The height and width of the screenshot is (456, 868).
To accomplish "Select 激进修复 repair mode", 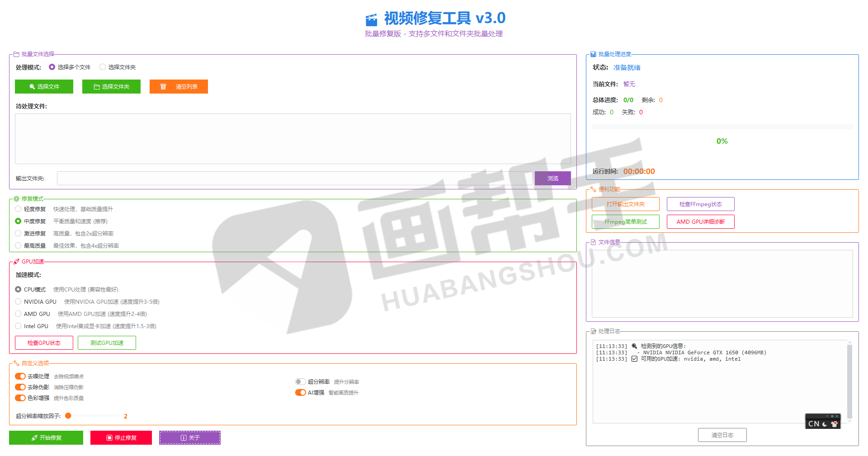I will [18, 234].
